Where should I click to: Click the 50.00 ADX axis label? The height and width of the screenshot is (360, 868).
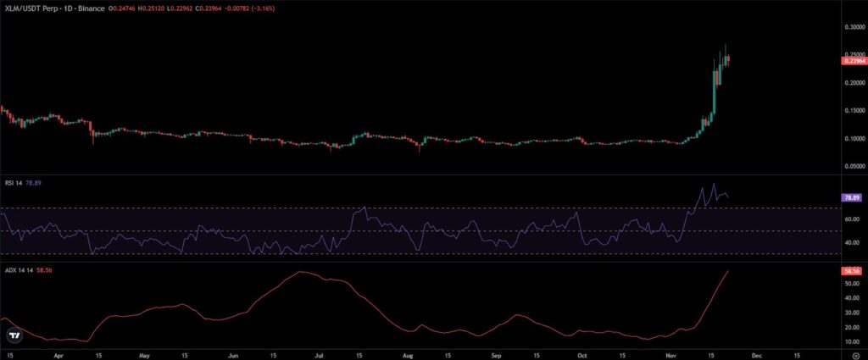click(x=852, y=283)
